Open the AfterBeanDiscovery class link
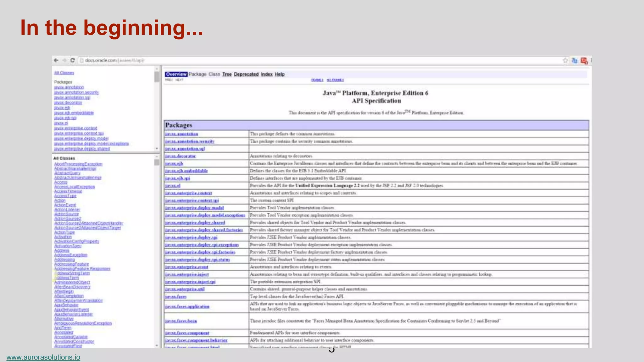This screenshot has height=362, width=644. [x=72, y=287]
